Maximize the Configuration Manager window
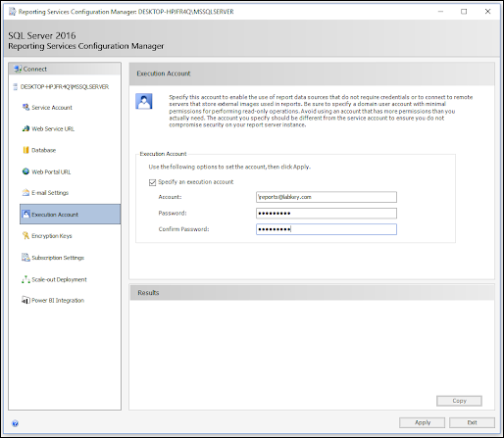This screenshot has width=504, height=438. [464, 12]
